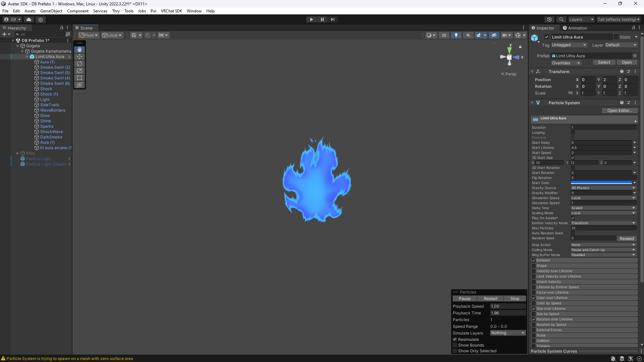Open Unity cloud services icon

29,19
